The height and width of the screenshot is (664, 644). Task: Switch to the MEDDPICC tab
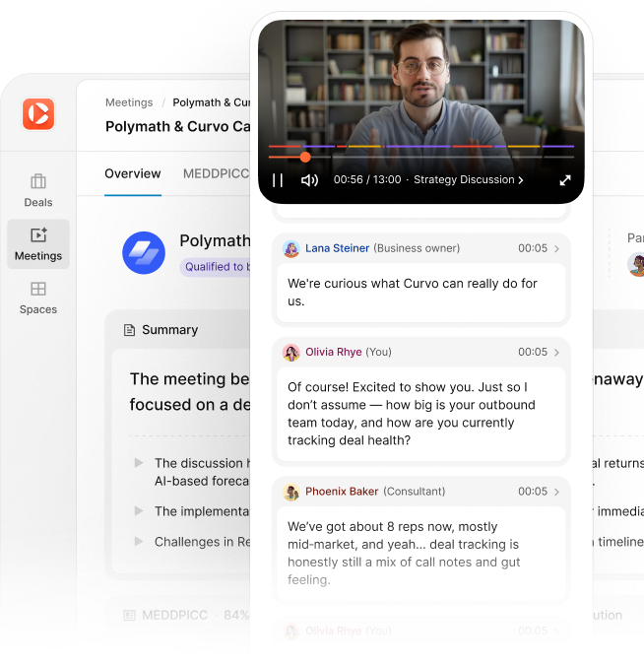point(216,173)
